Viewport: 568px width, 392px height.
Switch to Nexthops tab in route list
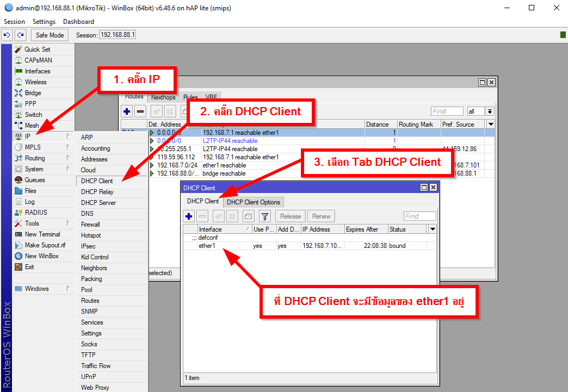pos(163,97)
